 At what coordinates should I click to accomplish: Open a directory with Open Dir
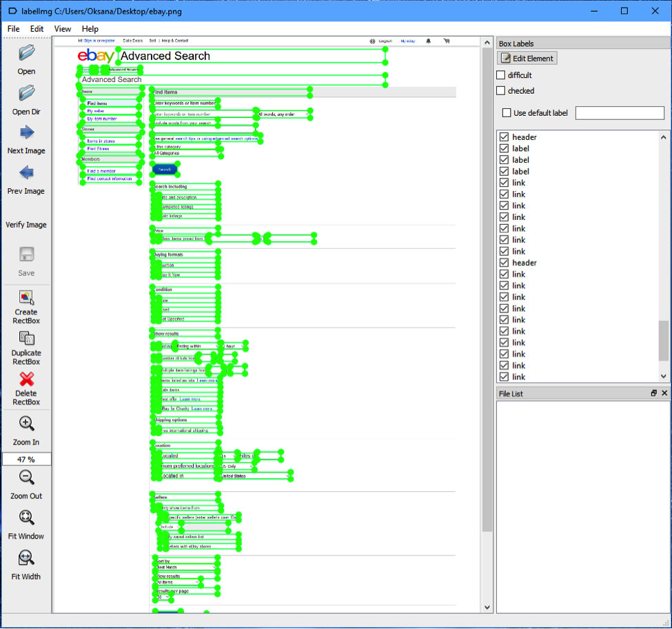26,94
